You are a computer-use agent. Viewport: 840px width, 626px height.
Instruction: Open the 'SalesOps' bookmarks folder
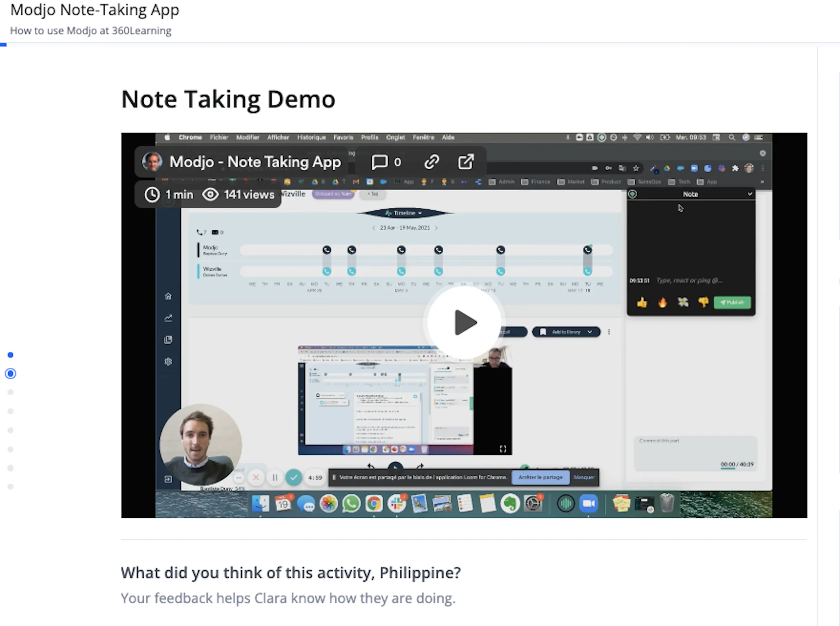pyautogui.click(x=644, y=182)
